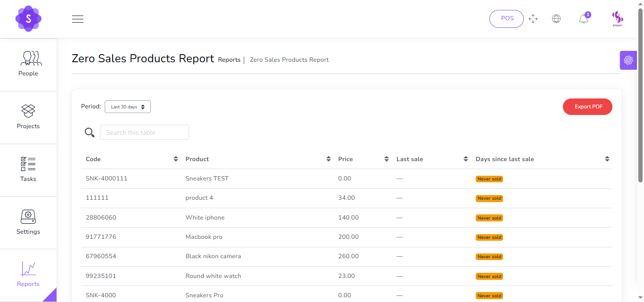
Task: Open the language globe icon
Action: [x=556, y=19]
